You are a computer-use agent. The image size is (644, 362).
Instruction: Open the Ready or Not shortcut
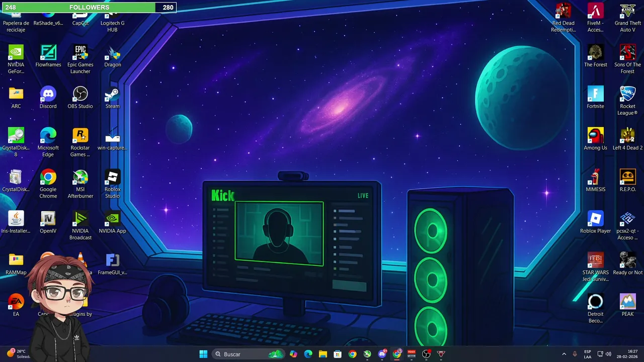pos(628,264)
